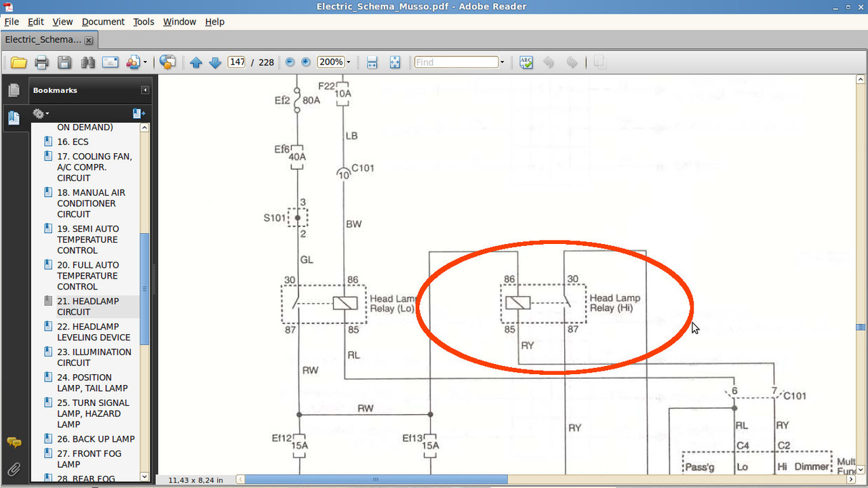Click the greyed Undo arrow icon

[549, 62]
